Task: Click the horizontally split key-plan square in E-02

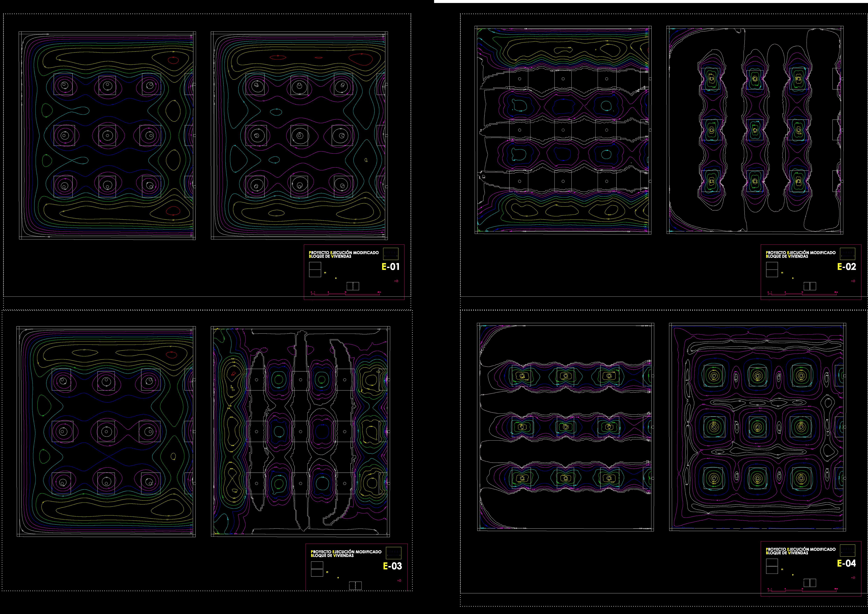Action: (772, 269)
